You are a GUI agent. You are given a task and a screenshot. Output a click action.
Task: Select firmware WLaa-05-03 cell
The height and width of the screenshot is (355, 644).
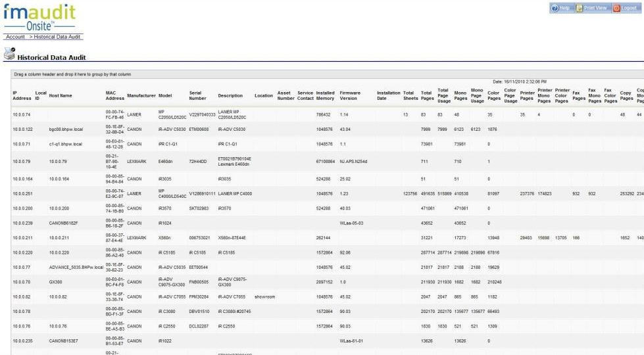pos(351,224)
